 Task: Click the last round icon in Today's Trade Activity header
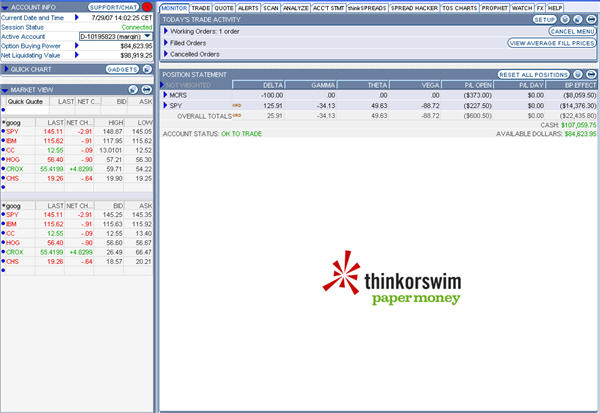point(590,19)
